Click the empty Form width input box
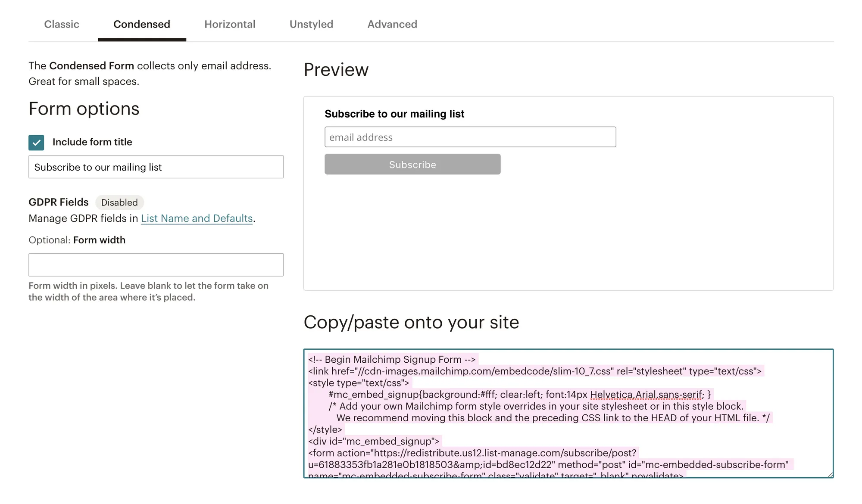Viewport: 862px width, 504px height. tap(156, 264)
